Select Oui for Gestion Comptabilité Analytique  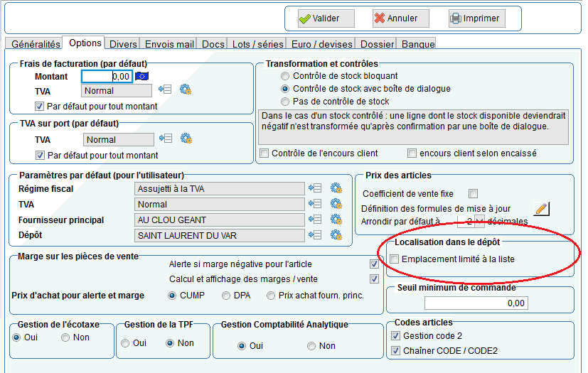(x=242, y=346)
